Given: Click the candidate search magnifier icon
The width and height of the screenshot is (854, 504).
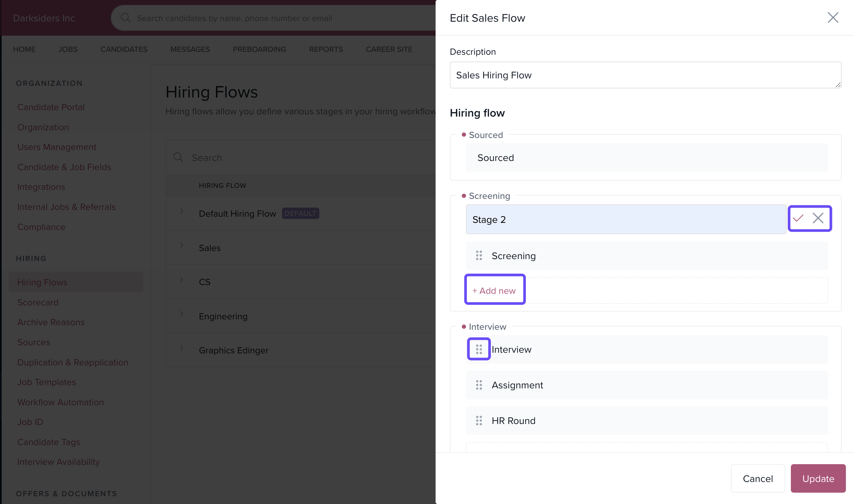Looking at the screenshot, I should click(x=125, y=18).
